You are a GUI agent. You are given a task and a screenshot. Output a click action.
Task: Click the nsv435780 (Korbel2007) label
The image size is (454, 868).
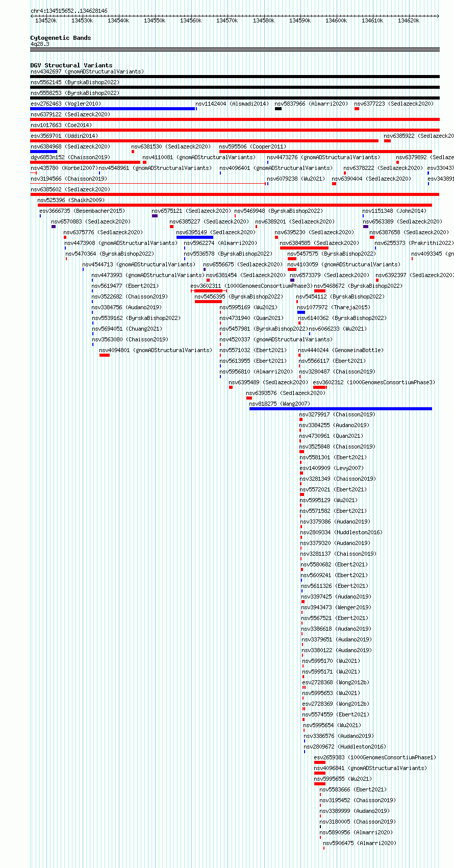[x=64, y=168]
